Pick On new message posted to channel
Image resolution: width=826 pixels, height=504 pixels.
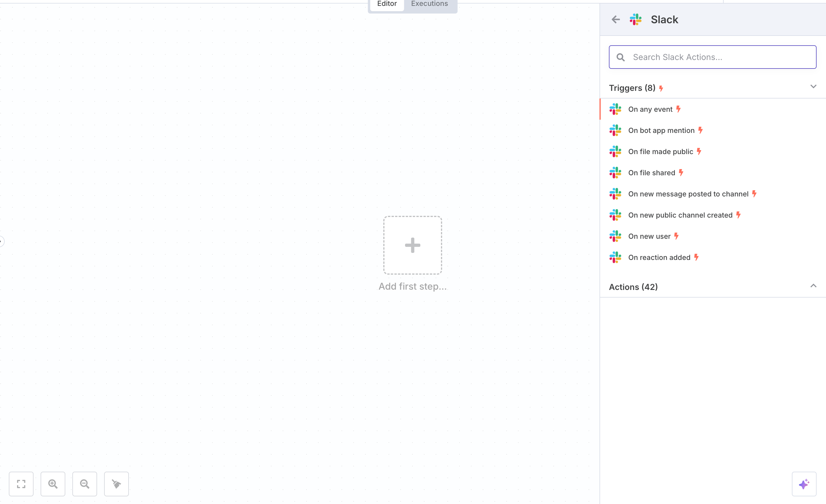point(688,194)
